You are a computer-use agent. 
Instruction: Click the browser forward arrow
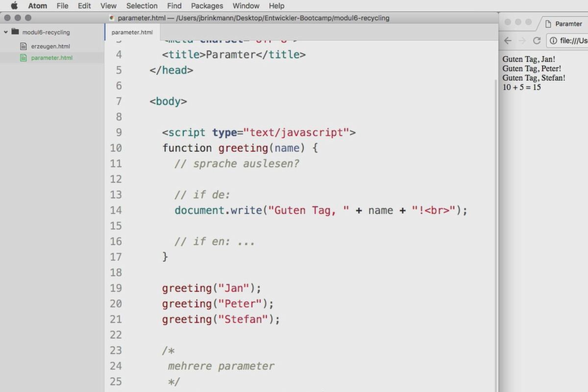click(522, 41)
